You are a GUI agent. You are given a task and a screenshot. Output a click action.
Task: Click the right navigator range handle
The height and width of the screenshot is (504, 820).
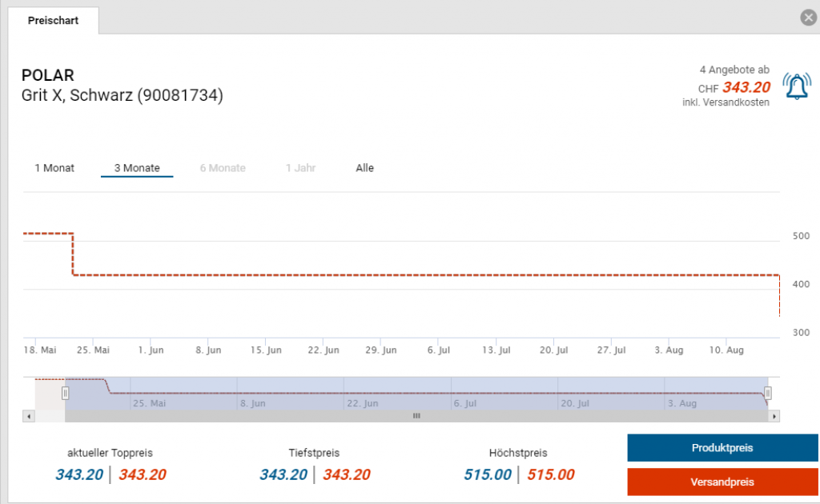pos(767,393)
